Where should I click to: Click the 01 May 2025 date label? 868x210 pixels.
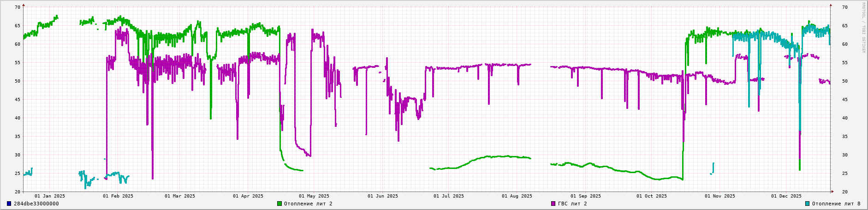tap(314, 196)
